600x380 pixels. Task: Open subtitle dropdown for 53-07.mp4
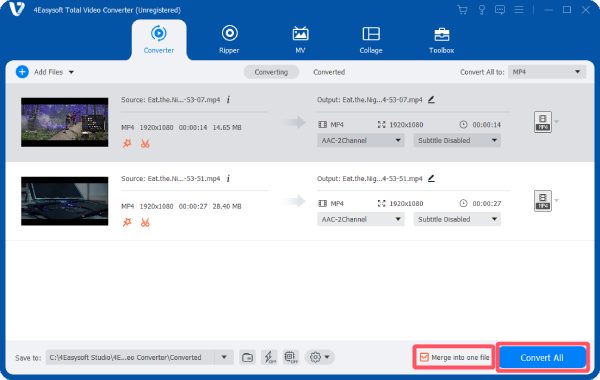(457, 140)
